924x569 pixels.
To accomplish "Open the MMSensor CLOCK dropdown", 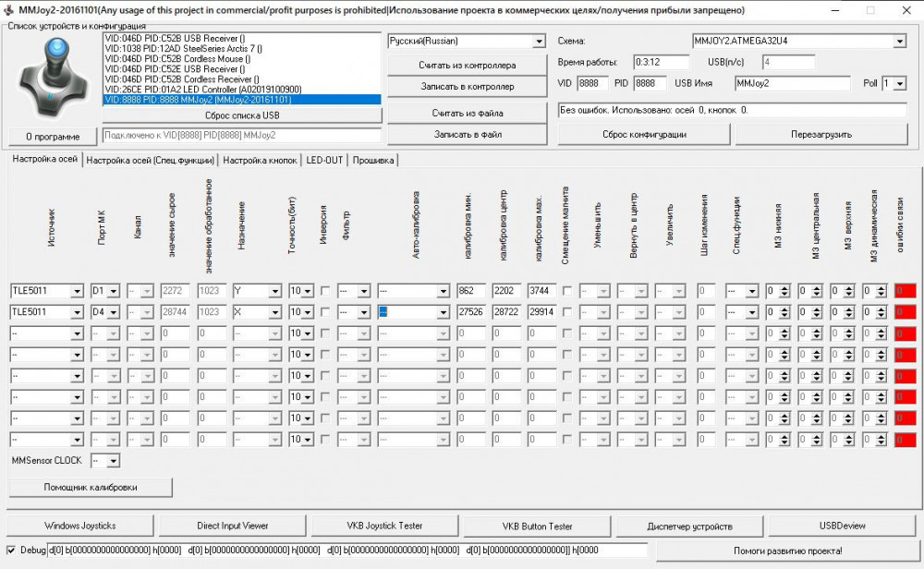I will coord(112,460).
